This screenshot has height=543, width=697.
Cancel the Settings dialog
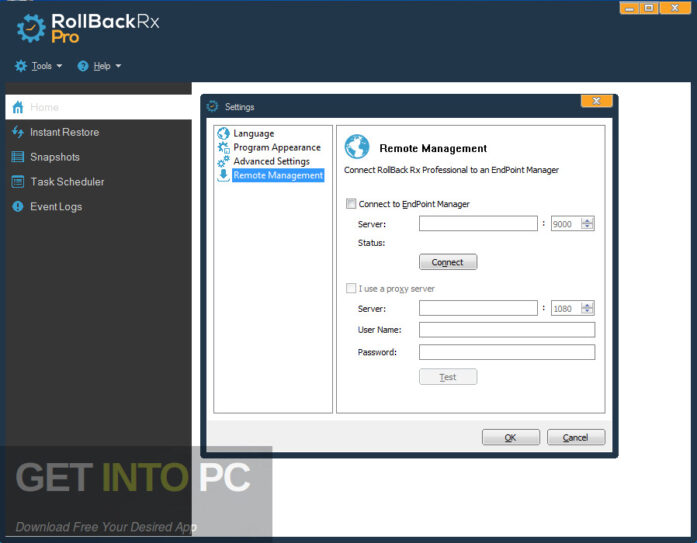576,437
